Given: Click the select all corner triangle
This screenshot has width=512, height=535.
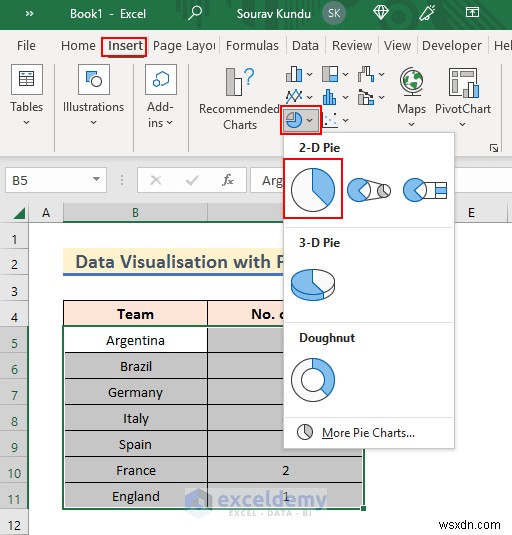Looking at the screenshot, I should (x=20, y=213).
